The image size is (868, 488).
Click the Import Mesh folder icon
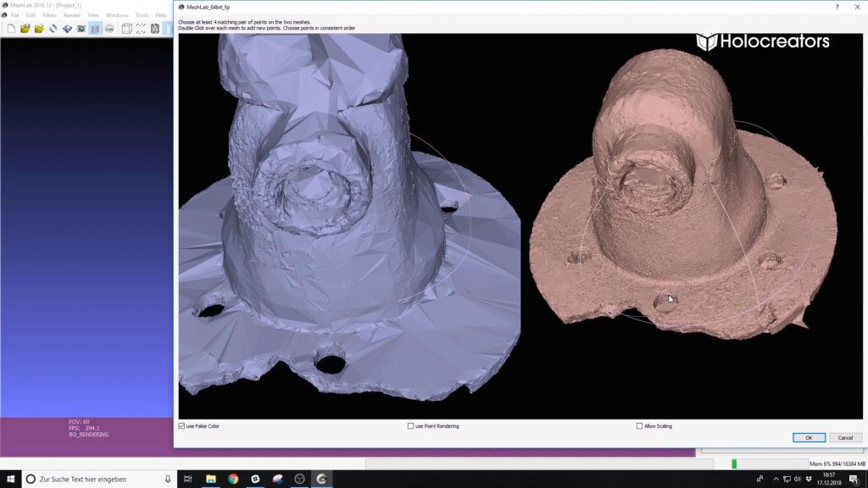click(39, 28)
